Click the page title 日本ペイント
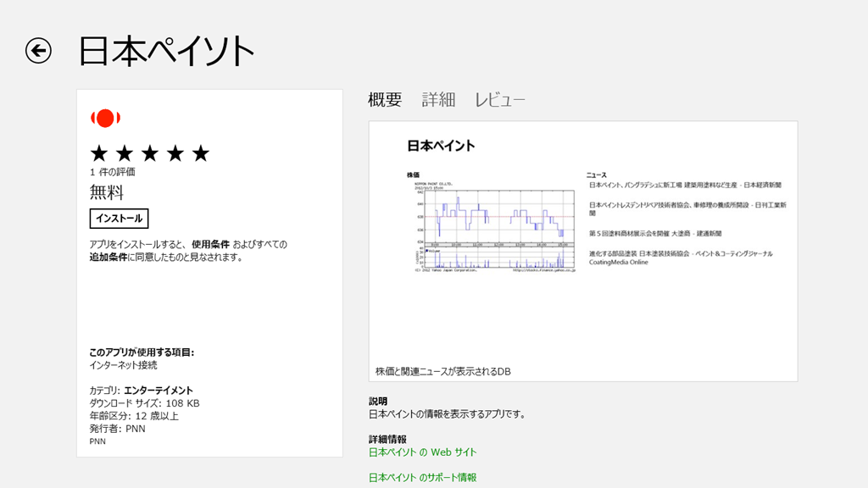Image resolution: width=868 pixels, height=488 pixels. click(x=166, y=51)
